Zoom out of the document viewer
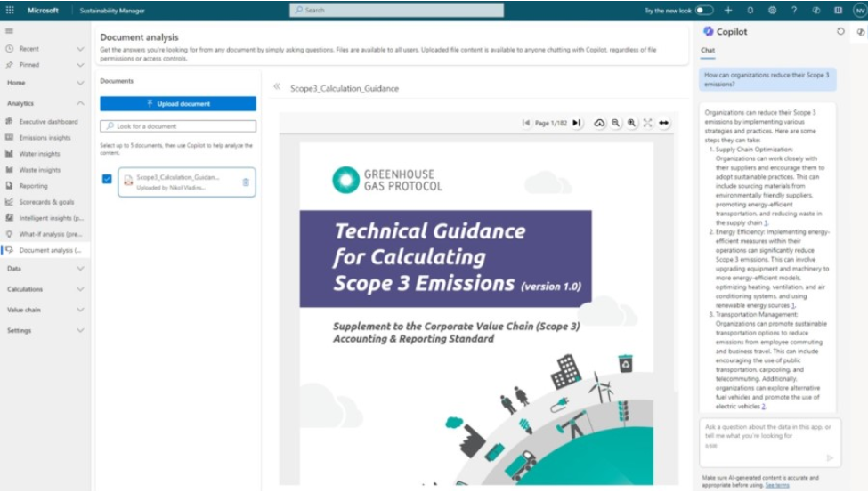 click(615, 123)
